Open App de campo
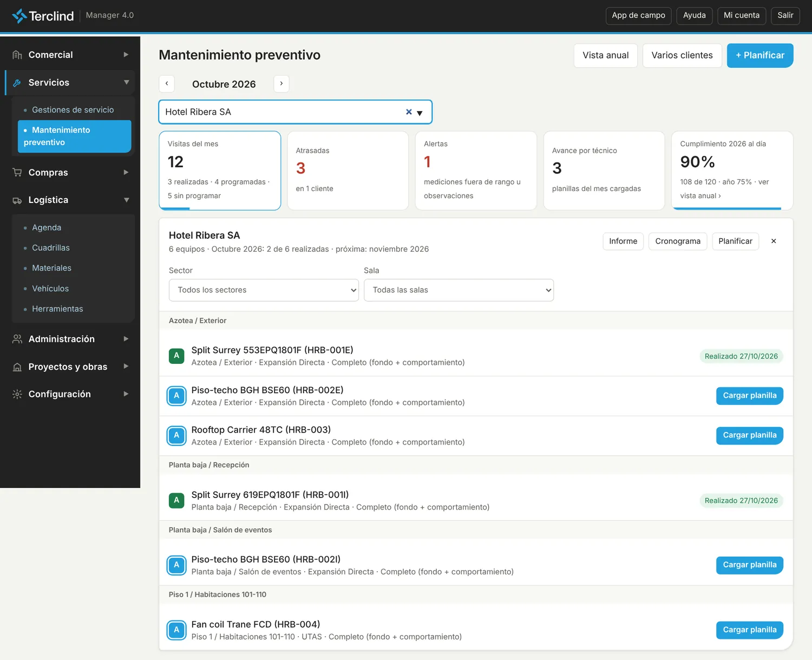 tap(639, 16)
